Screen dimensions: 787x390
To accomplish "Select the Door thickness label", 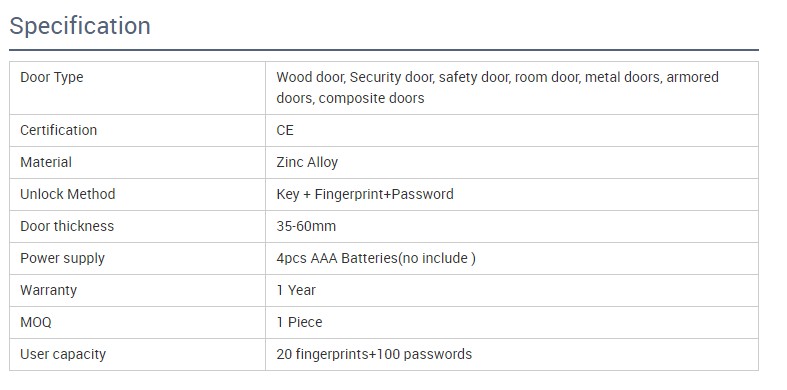I will click(67, 226).
